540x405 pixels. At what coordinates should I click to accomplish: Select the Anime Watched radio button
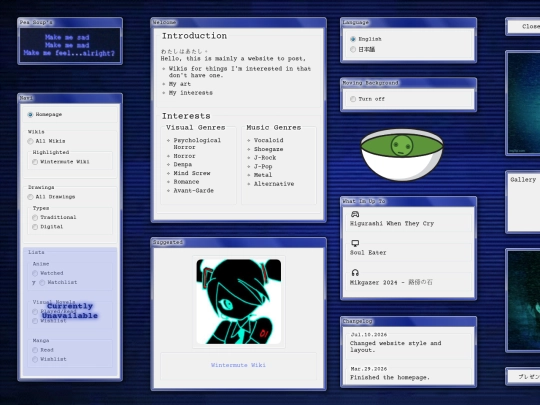click(35, 273)
